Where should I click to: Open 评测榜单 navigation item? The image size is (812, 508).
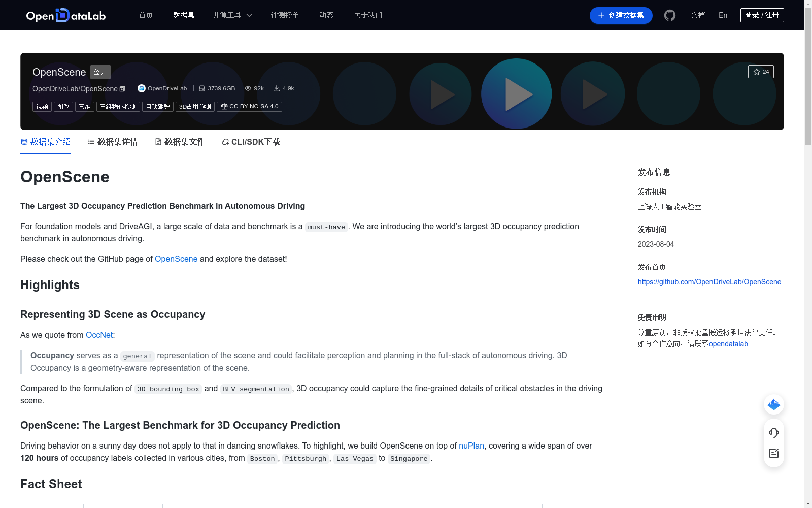point(285,15)
